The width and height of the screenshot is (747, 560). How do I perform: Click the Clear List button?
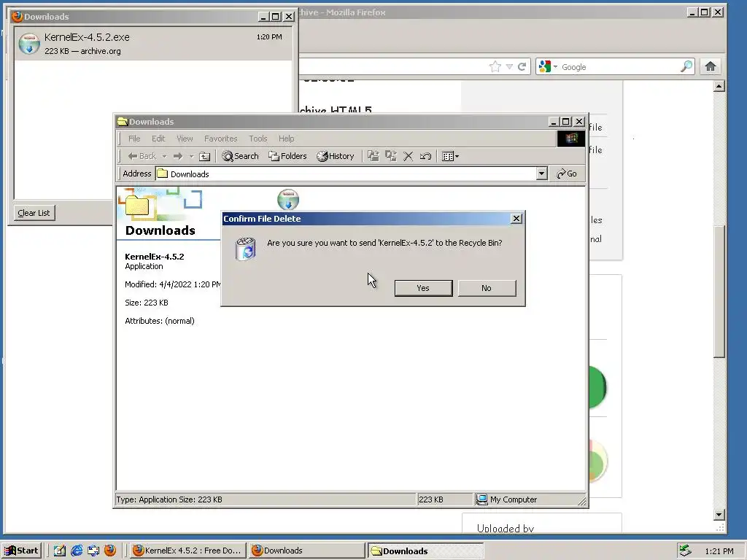[34, 213]
